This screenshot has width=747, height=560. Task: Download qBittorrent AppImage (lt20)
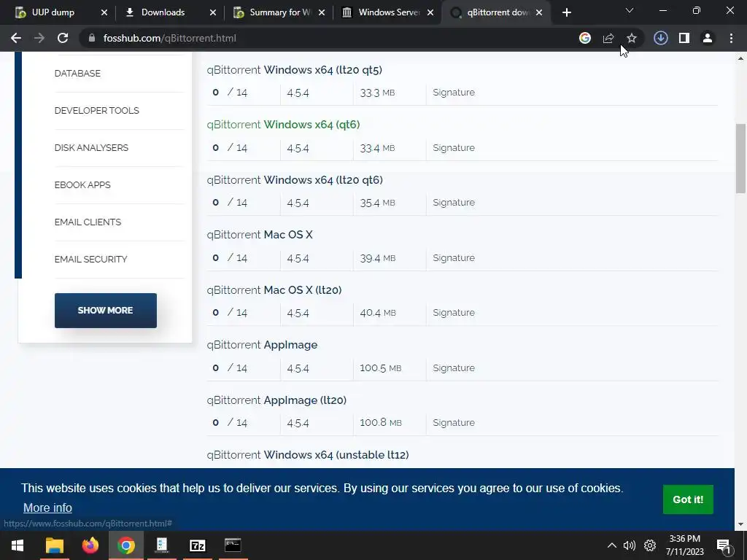tap(276, 400)
